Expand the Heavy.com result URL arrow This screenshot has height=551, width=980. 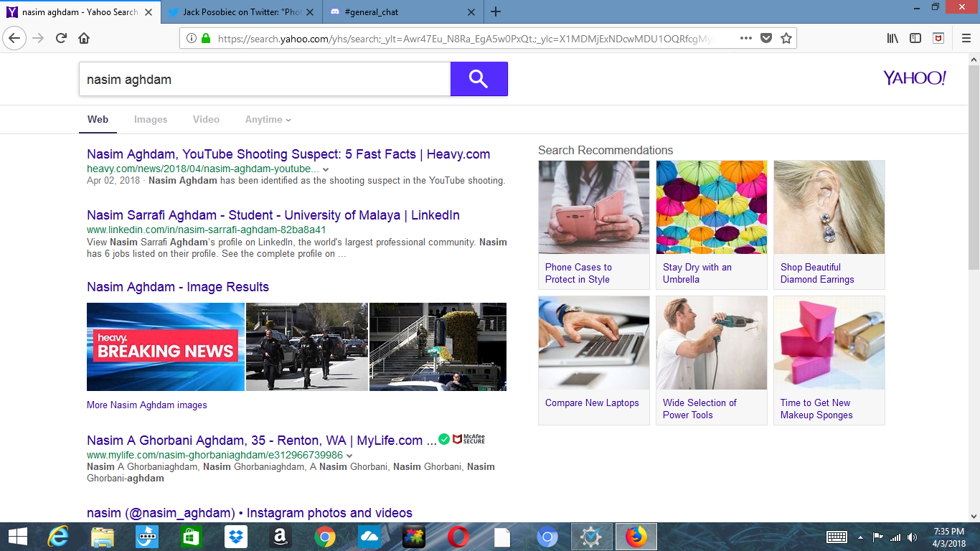[326, 169]
